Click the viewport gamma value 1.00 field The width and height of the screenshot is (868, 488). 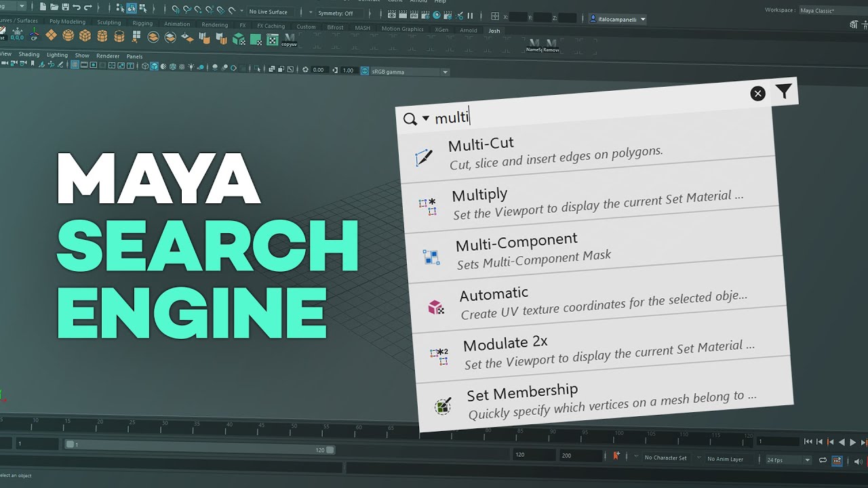coord(349,70)
